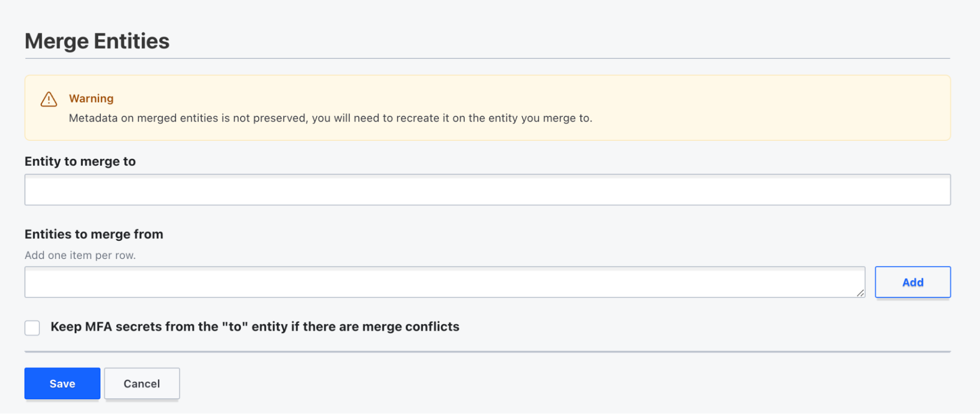The height and width of the screenshot is (414, 980).
Task: Click the divider line above Save button
Action: tap(487, 352)
